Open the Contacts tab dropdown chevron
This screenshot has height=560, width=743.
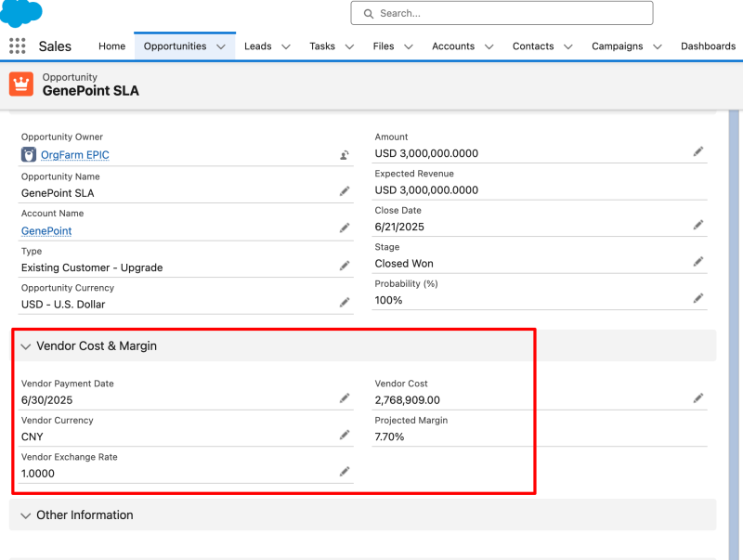(568, 46)
